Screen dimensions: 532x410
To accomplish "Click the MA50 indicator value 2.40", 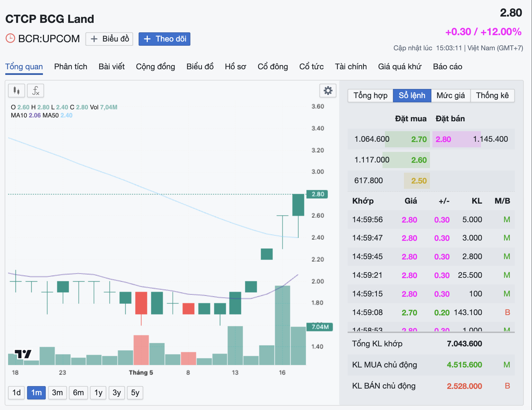I will coord(66,115).
